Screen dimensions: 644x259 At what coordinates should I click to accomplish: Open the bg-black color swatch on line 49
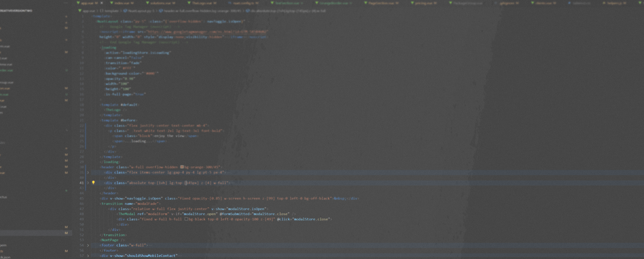click(186, 219)
